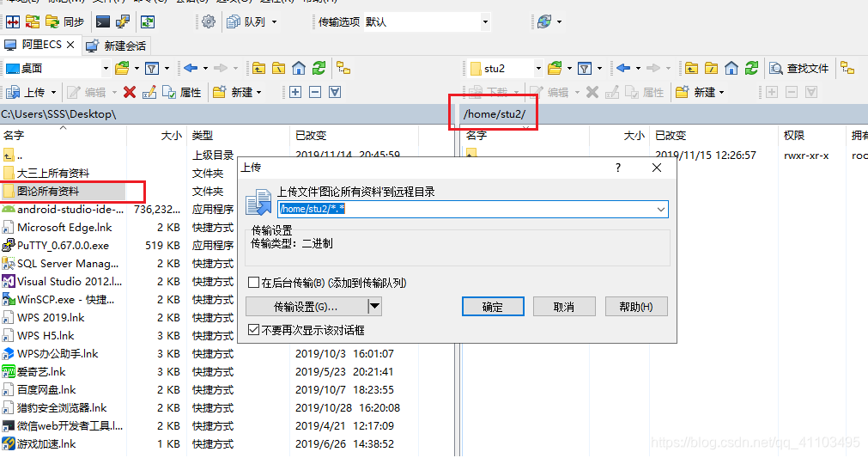
Task: Click the red delete X icon in local toolbar
Action: pos(130,93)
